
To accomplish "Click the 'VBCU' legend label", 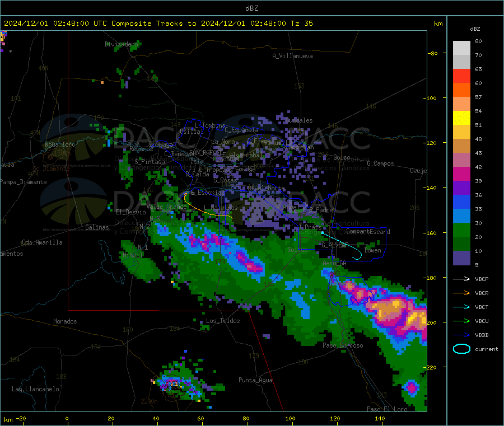I will pyautogui.click(x=482, y=321).
